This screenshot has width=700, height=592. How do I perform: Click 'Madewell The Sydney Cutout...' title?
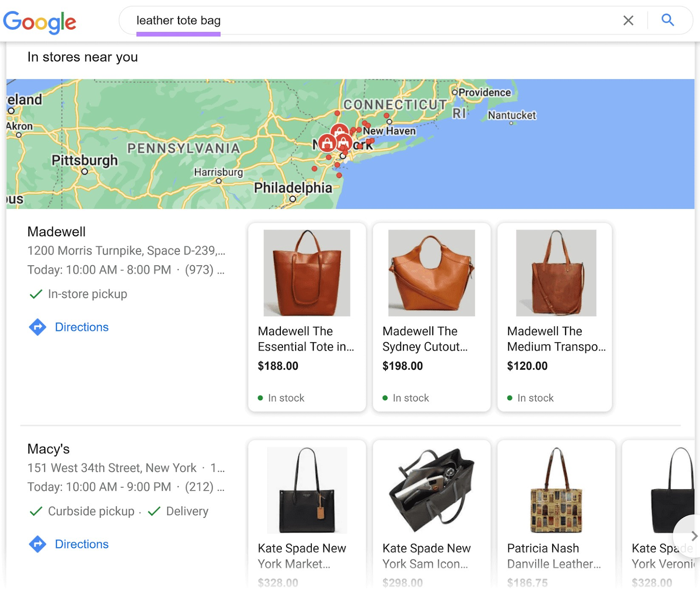coord(425,339)
